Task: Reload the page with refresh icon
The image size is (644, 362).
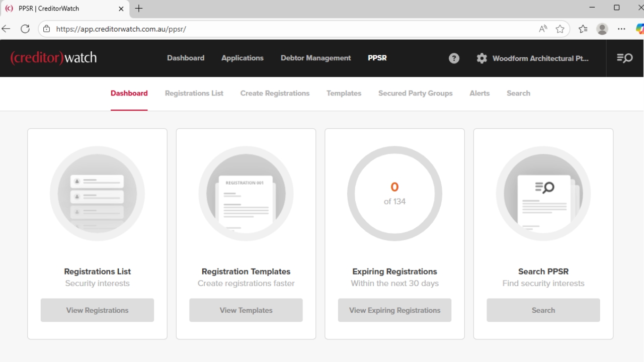Action: pos(25,29)
